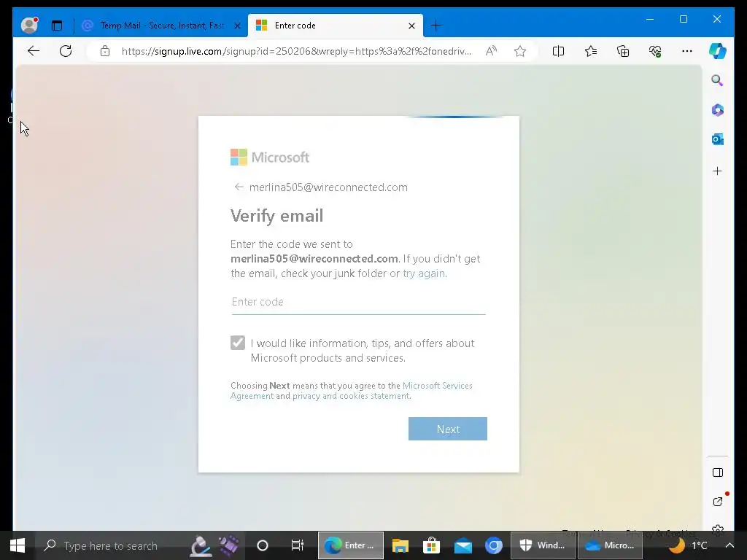The height and width of the screenshot is (560, 747).
Task: Open Microsoft Store from taskbar
Action: (431, 545)
